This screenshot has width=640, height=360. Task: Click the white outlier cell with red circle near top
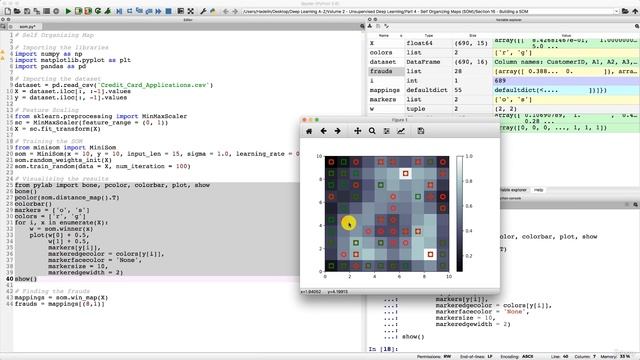[405, 173]
